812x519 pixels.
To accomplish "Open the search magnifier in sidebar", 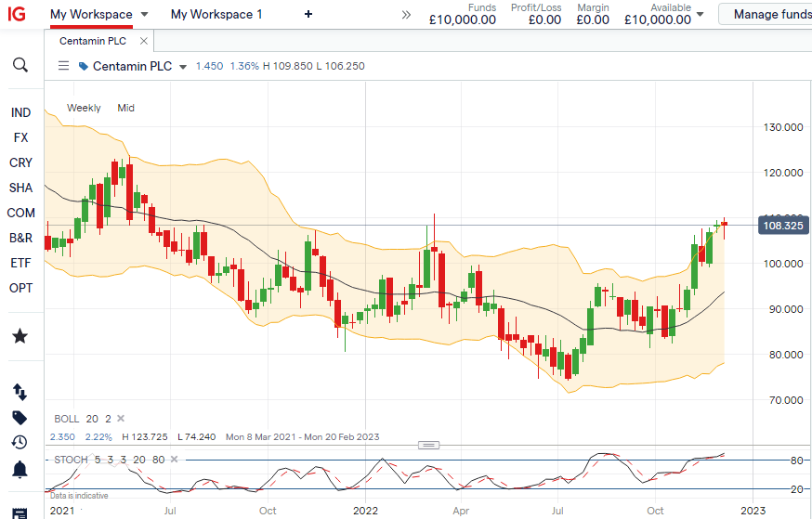I will 20,65.
